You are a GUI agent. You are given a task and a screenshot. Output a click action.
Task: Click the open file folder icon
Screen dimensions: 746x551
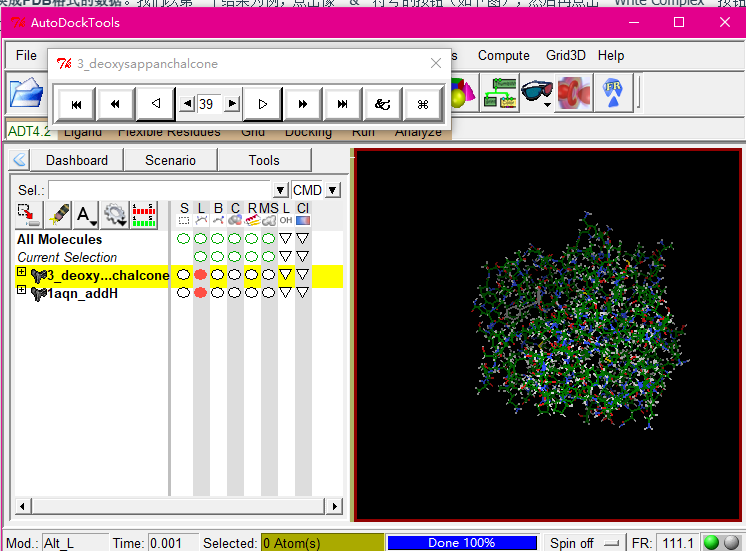coord(24,93)
